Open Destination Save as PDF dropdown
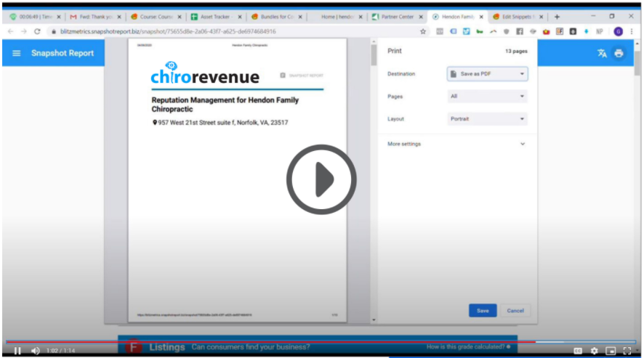This screenshot has height=358, width=644. (487, 74)
